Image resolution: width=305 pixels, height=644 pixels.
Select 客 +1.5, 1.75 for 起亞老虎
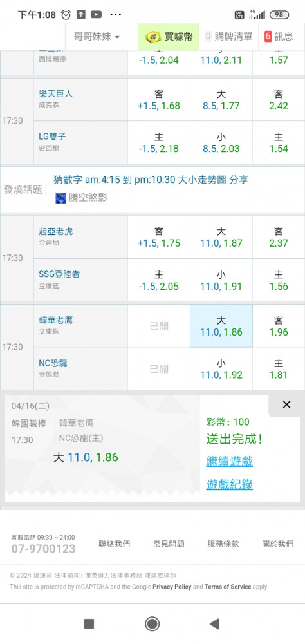click(159, 238)
